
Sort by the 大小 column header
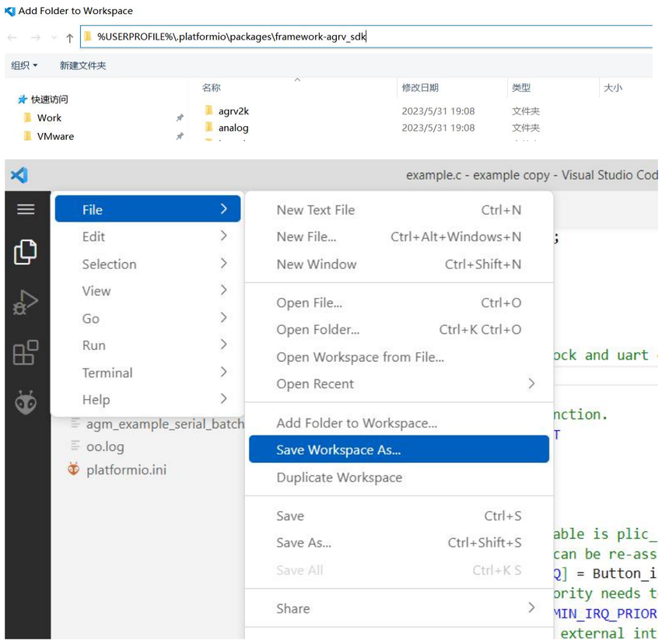(613, 87)
